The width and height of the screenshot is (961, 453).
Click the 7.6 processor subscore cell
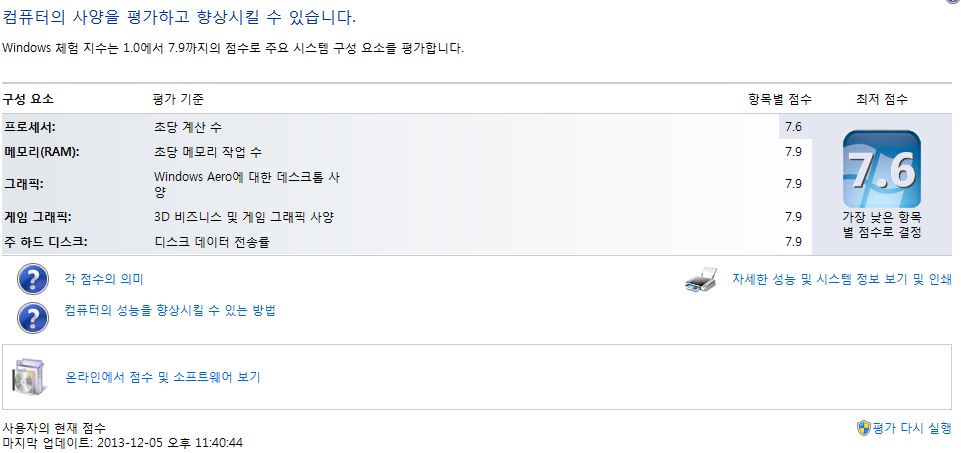click(794, 127)
